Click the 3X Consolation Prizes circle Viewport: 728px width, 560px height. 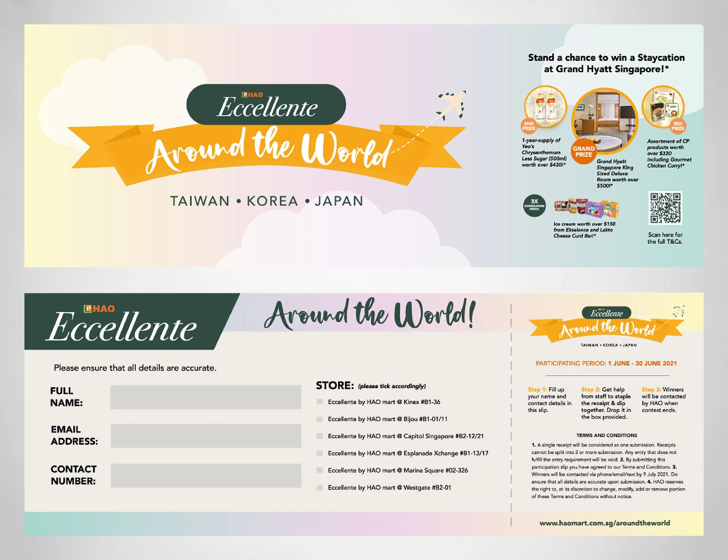(x=534, y=205)
